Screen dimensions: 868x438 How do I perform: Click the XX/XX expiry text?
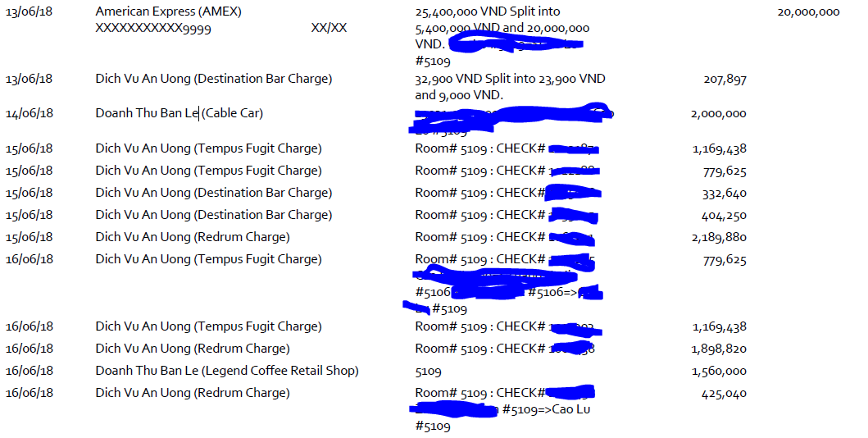(329, 28)
